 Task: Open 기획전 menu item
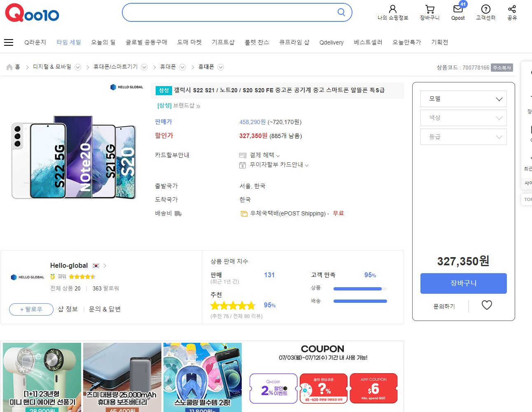coord(439,42)
